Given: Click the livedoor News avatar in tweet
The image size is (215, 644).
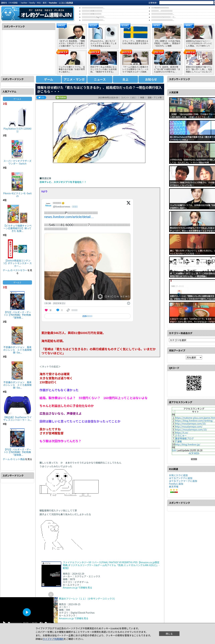Looking at the screenshot, I should [48, 204].
